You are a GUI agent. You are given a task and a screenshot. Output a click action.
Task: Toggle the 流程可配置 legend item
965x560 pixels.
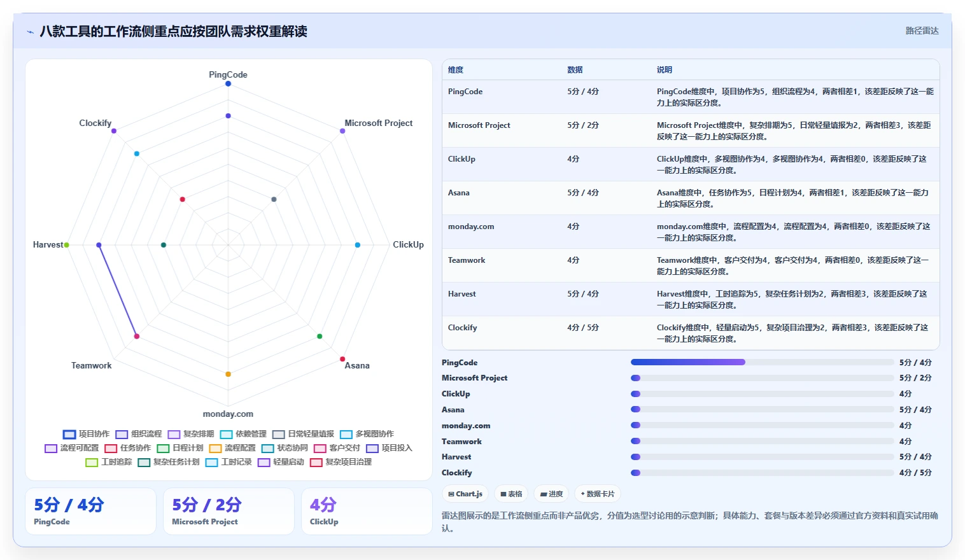point(72,448)
